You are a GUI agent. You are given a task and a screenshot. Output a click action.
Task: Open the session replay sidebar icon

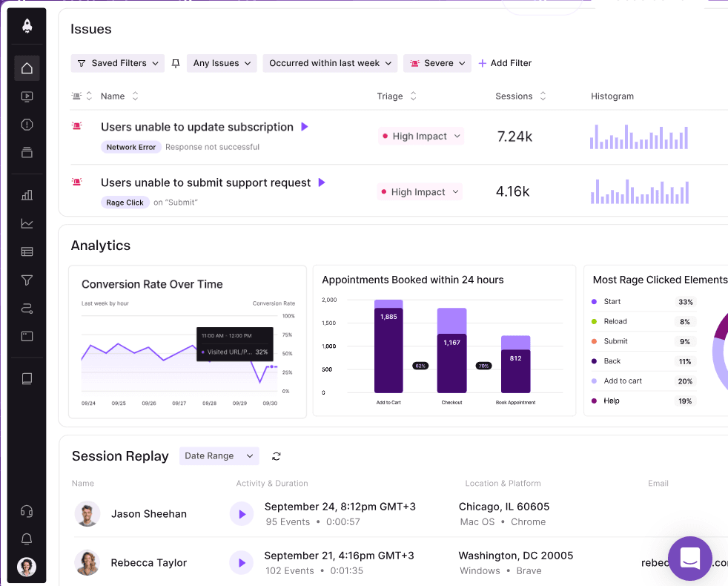click(27, 96)
